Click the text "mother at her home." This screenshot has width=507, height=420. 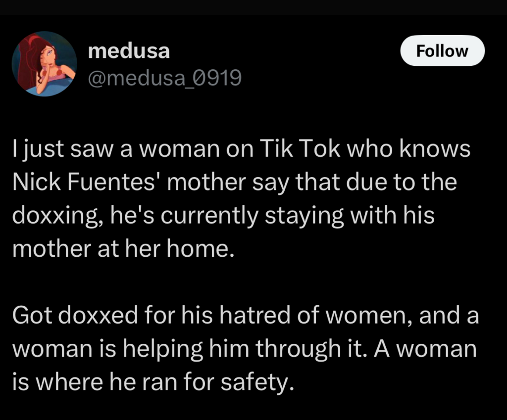tap(122, 249)
